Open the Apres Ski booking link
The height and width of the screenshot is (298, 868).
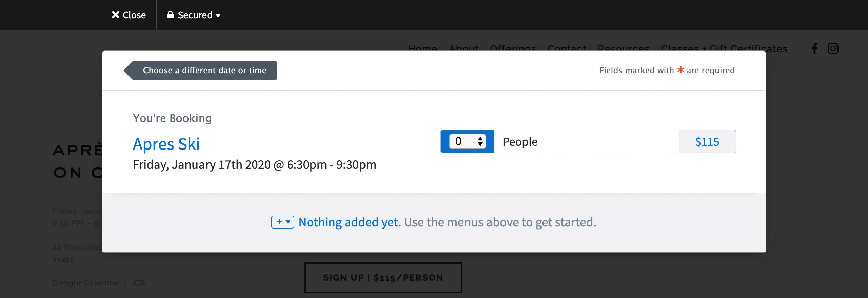click(x=166, y=144)
